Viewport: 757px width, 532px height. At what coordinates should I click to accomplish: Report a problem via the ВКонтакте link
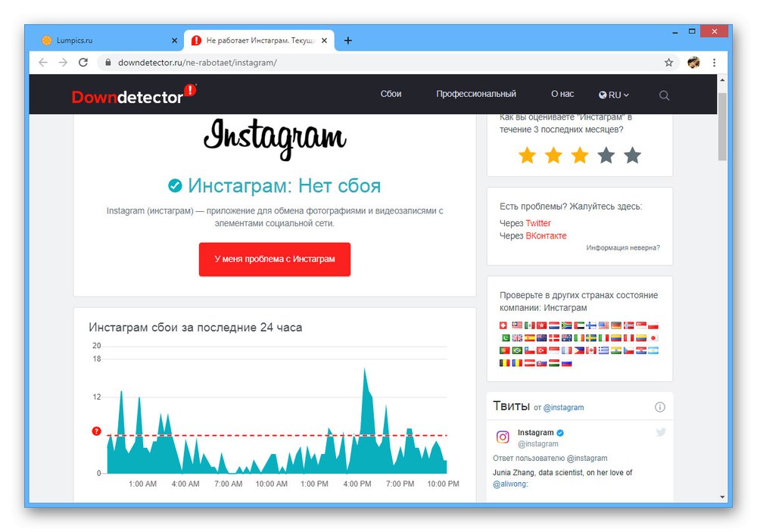point(546,235)
